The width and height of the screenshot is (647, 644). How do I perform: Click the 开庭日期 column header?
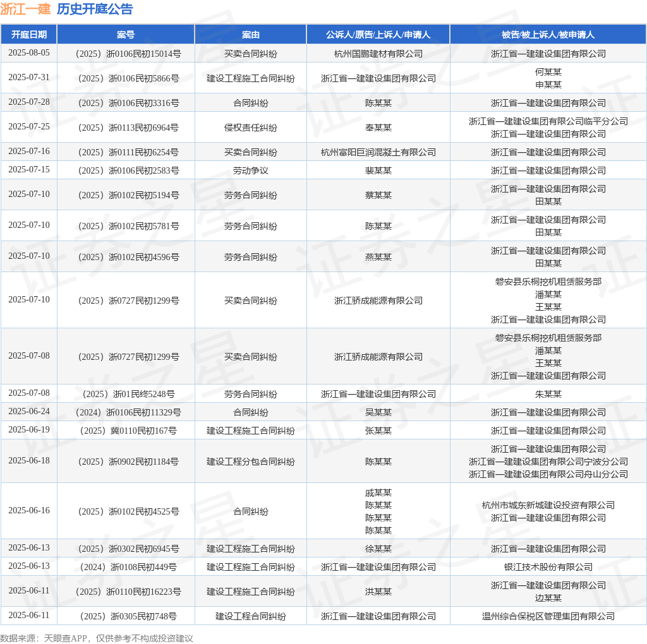(x=29, y=35)
